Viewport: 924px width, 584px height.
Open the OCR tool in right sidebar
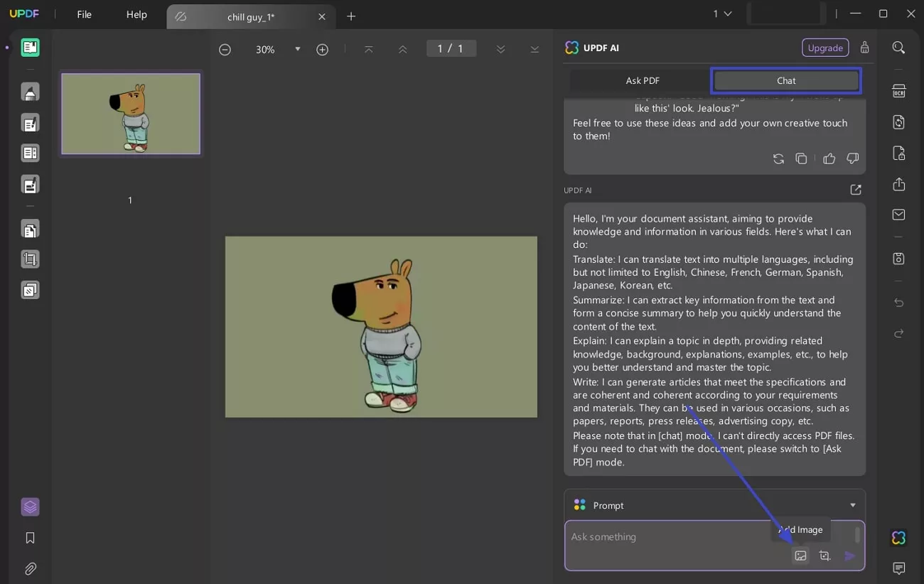898,91
